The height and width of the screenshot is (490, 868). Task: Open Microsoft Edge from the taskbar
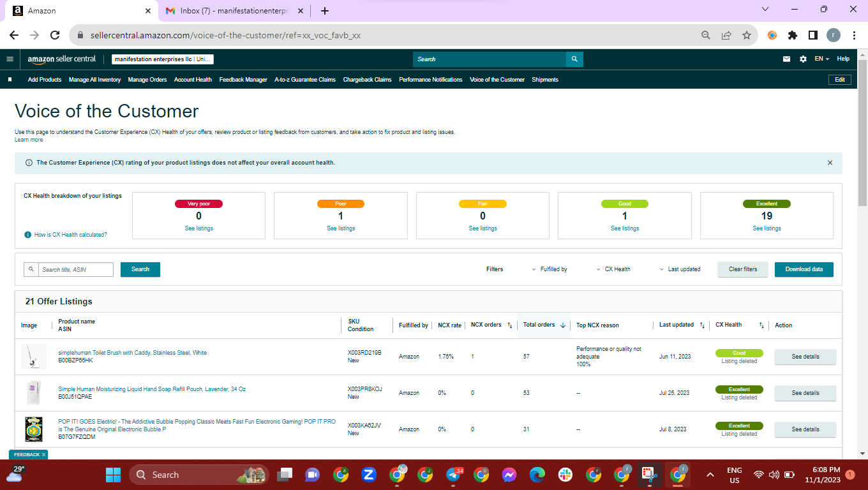(537, 475)
